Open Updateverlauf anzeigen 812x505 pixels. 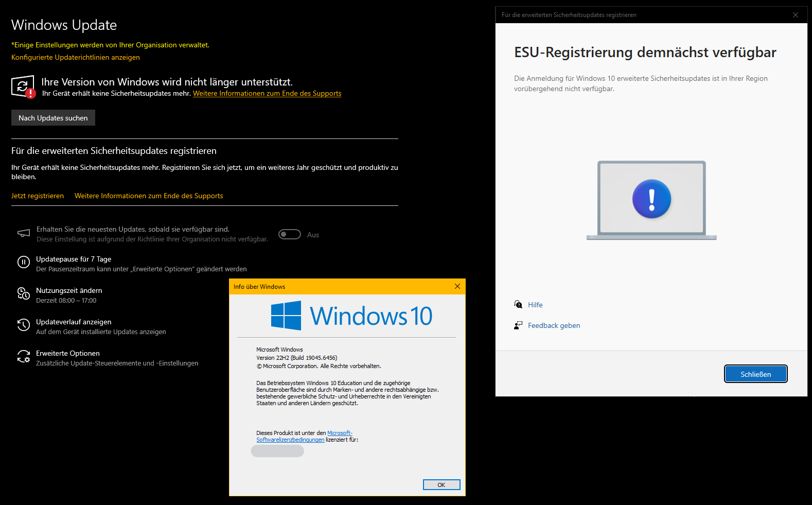pyautogui.click(x=74, y=322)
